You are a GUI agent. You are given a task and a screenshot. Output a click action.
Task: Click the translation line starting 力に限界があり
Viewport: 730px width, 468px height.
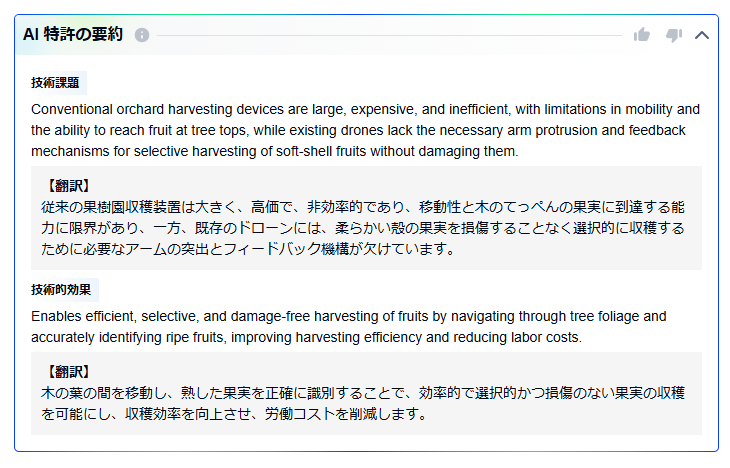[x=362, y=228]
